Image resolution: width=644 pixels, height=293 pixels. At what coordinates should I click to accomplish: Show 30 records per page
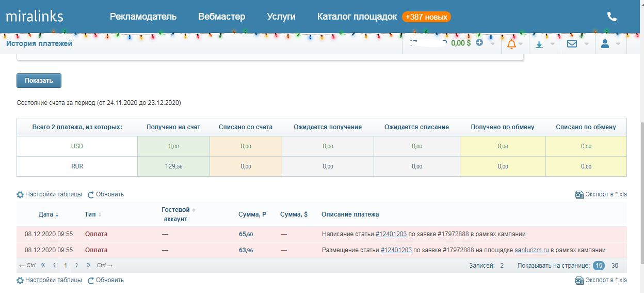click(615, 266)
